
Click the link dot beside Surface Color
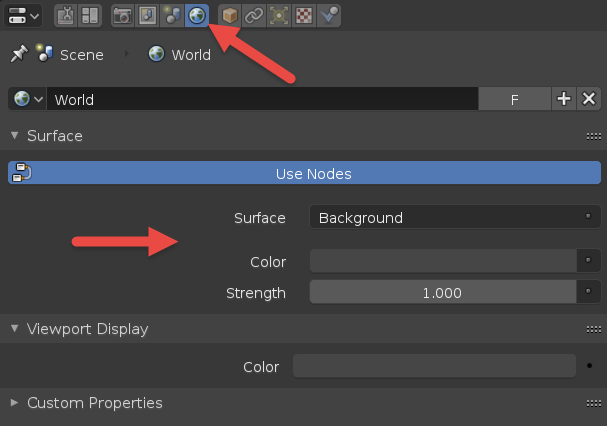pyautogui.click(x=588, y=261)
